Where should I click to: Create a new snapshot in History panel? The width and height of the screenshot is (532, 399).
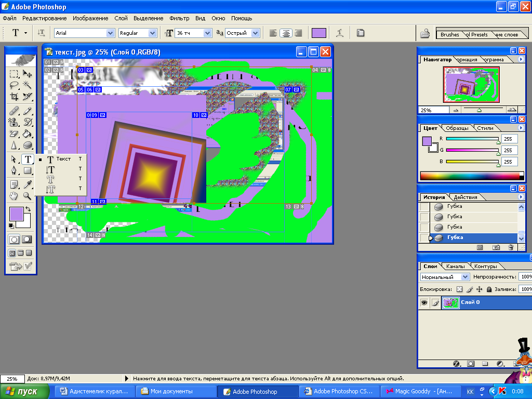pos(496,247)
